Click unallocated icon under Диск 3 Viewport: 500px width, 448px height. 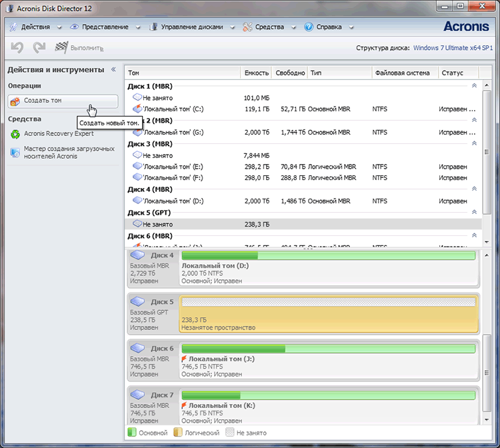pos(137,155)
